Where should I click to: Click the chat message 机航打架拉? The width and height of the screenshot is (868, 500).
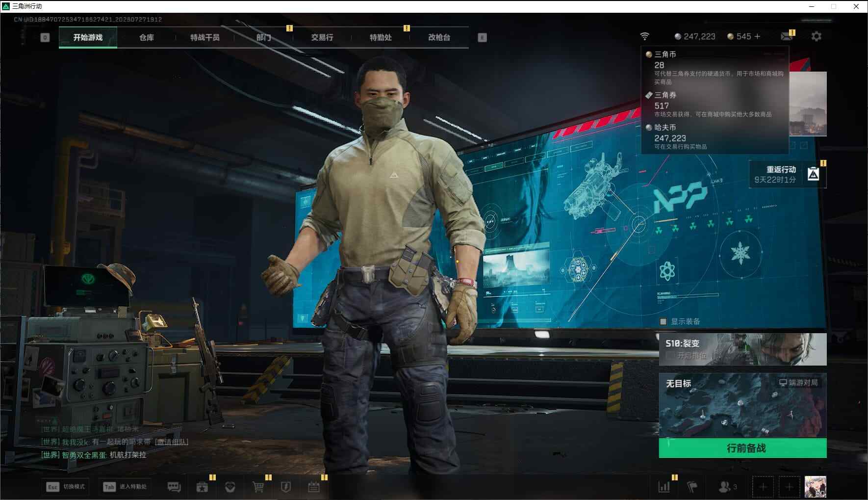coord(128,455)
